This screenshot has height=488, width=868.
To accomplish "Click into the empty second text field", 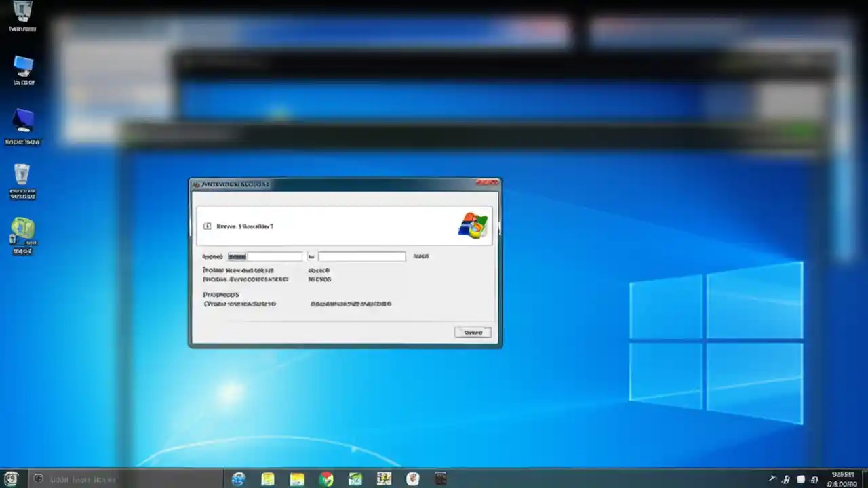I will click(x=361, y=256).
